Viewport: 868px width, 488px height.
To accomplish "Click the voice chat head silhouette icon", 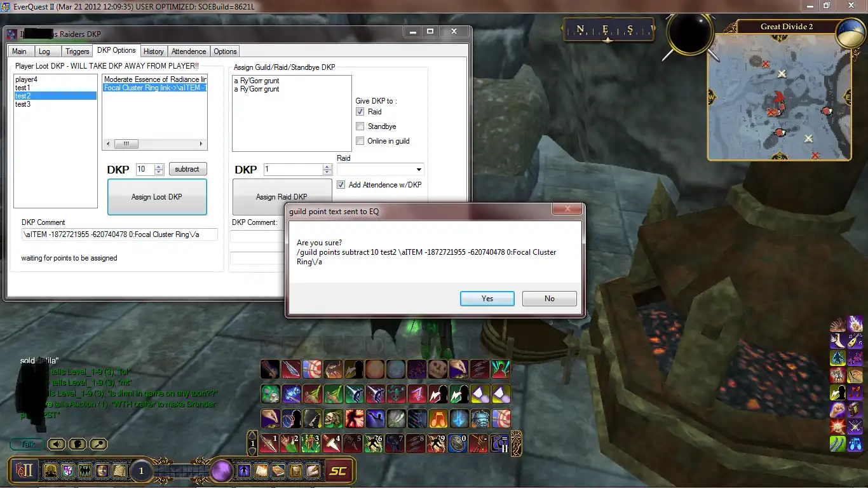I will click(x=78, y=444).
